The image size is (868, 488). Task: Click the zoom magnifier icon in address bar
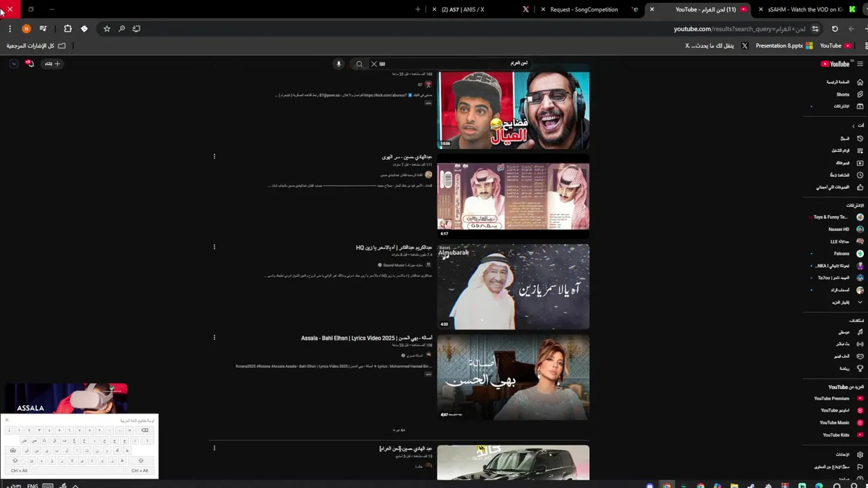(x=122, y=28)
